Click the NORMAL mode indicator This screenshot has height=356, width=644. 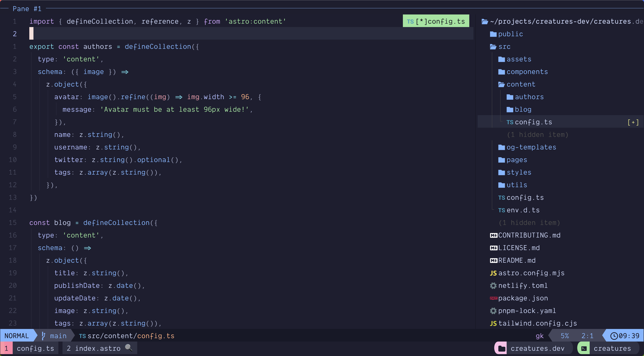(x=17, y=336)
